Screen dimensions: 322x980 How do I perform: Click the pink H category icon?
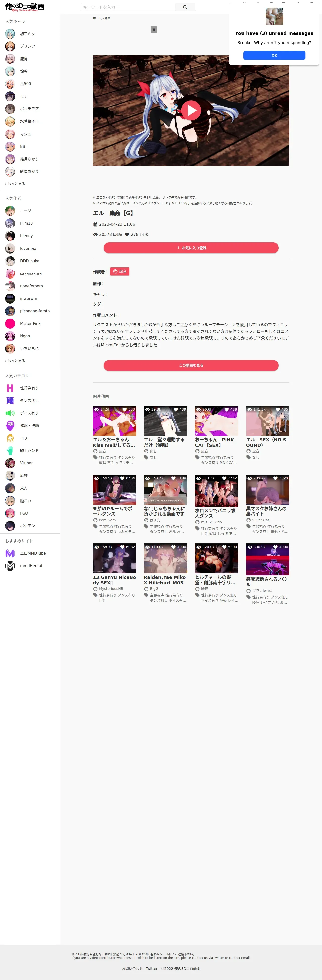(x=10, y=388)
